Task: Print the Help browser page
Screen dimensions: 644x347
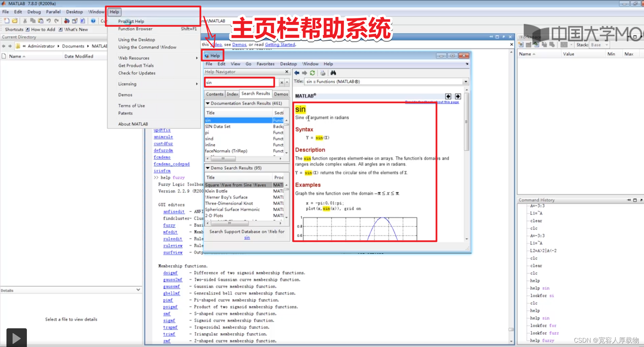Action: click(x=323, y=73)
